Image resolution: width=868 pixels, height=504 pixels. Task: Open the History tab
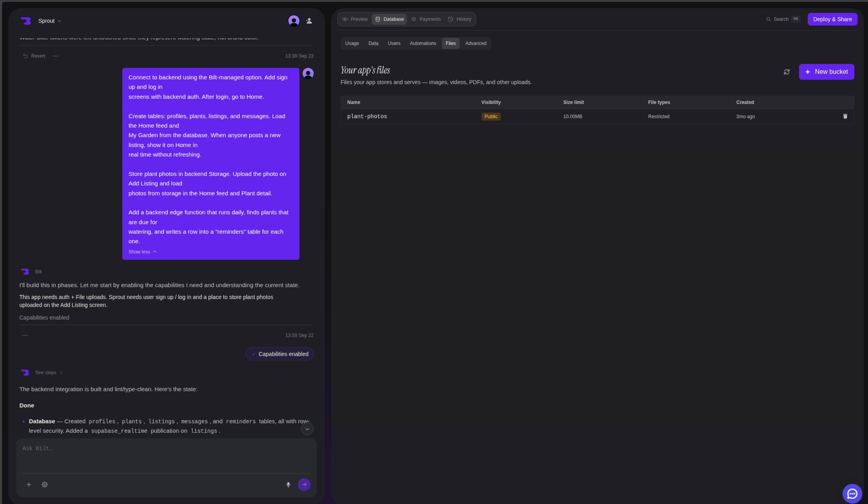460,19
